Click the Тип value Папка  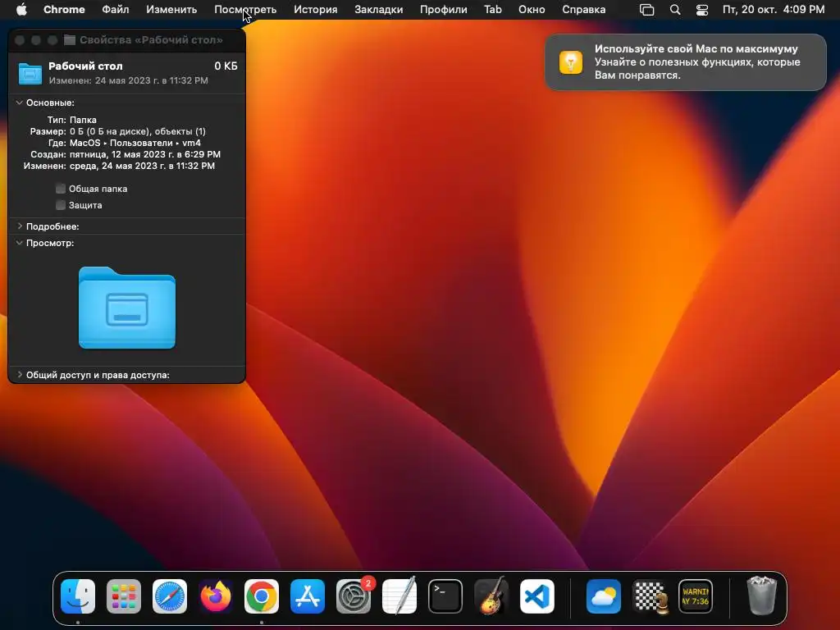pyautogui.click(x=83, y=120)
